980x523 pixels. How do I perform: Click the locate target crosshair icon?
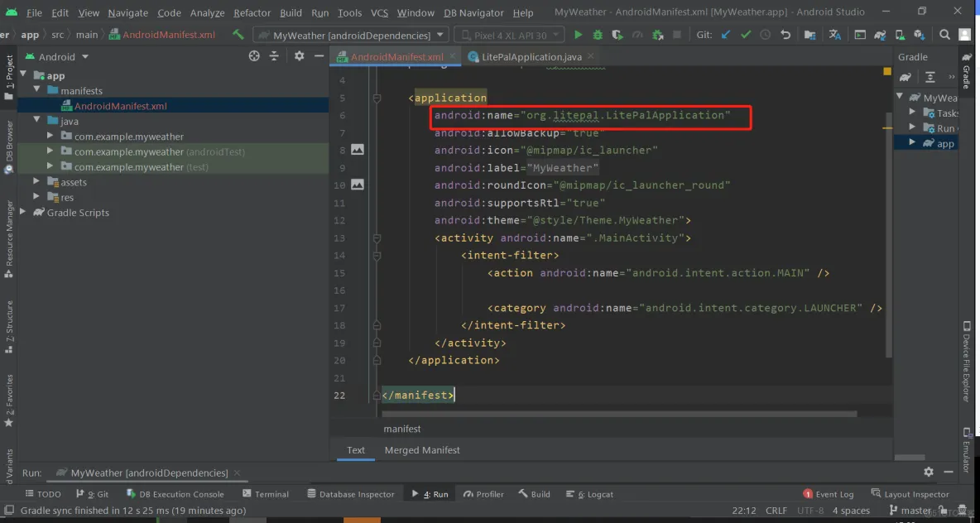click(x=254, y=56)
